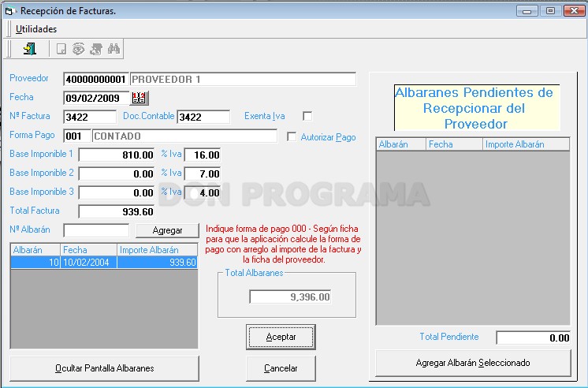Click the Cancelar button

tap(281, 368)
